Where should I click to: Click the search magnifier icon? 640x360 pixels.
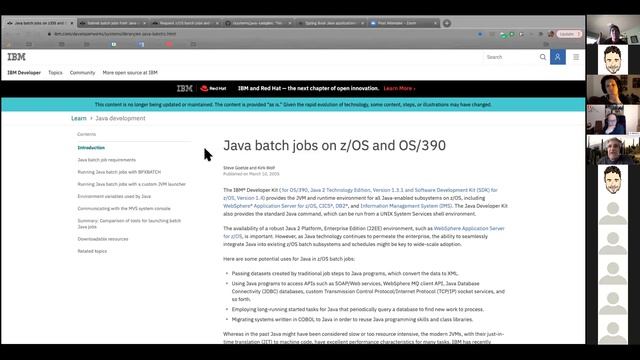point(542,57)
